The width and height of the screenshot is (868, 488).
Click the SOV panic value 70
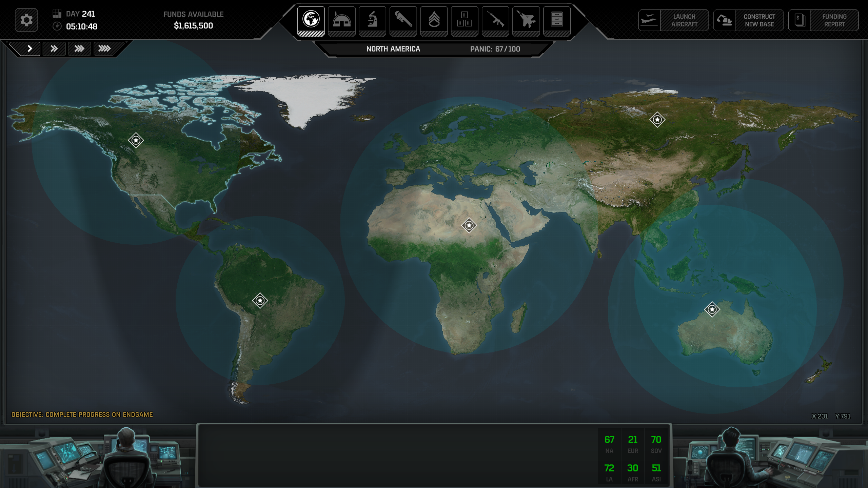(656, 440)
